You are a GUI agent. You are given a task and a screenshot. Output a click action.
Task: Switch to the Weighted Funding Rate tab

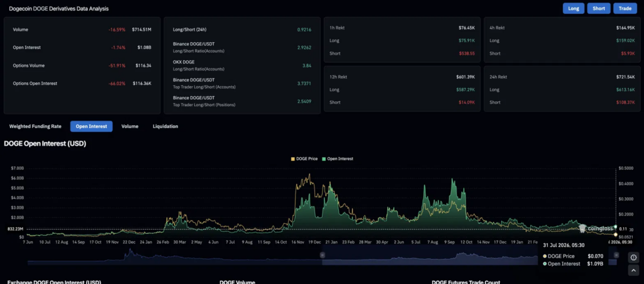(35, 126)
